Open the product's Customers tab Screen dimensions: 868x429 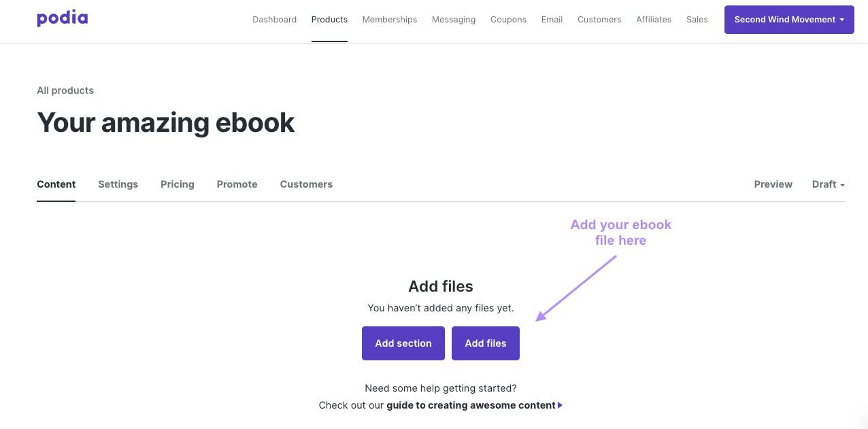[306, 184]
